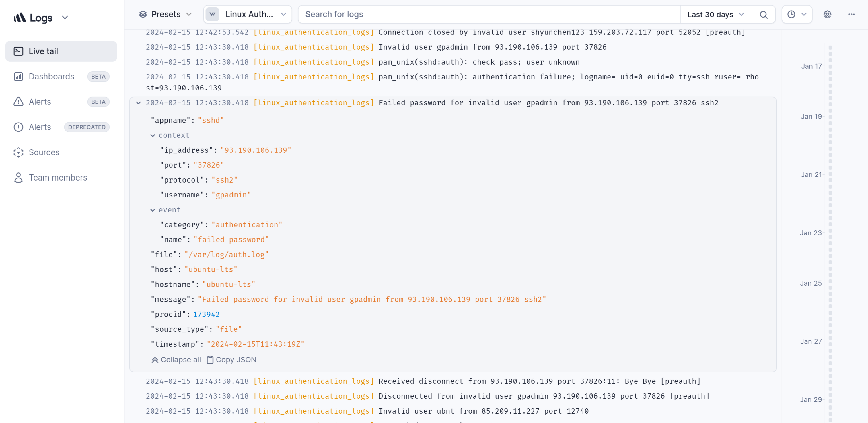Open the settings gear icon
This screenshot has width=868, height=423.
point(827,15)
